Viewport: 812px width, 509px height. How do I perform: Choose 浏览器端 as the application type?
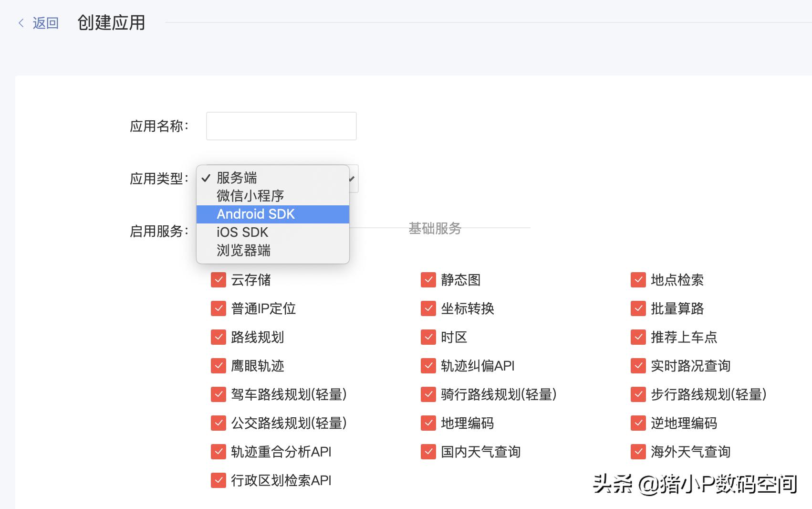pyautogui.click(x=273, y=250)
